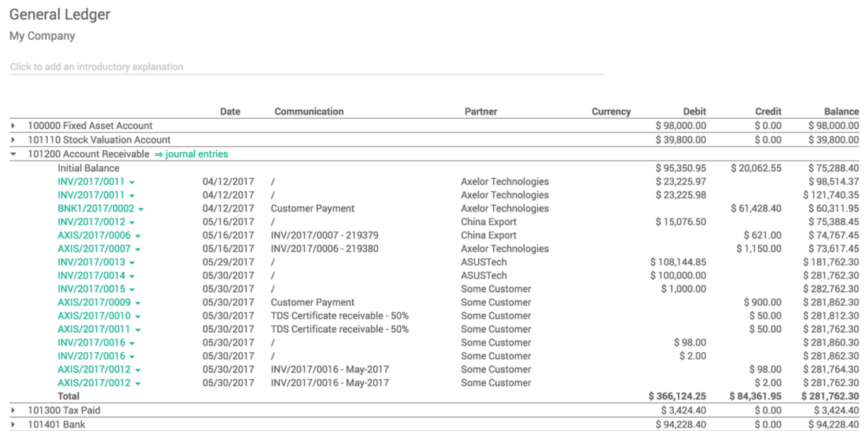The height and width of the screenshot is (431, 868).
Task: Click the Balance column header
Action: [x=840, y=111]
